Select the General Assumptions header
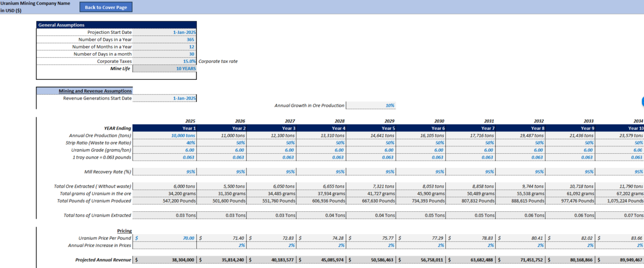 [x=116, y=25]
